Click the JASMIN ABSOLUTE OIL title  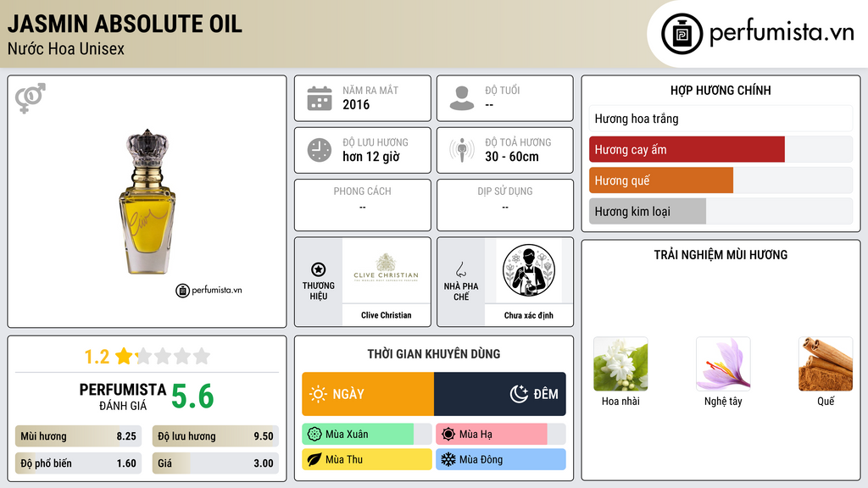click(x=125, y=24)
